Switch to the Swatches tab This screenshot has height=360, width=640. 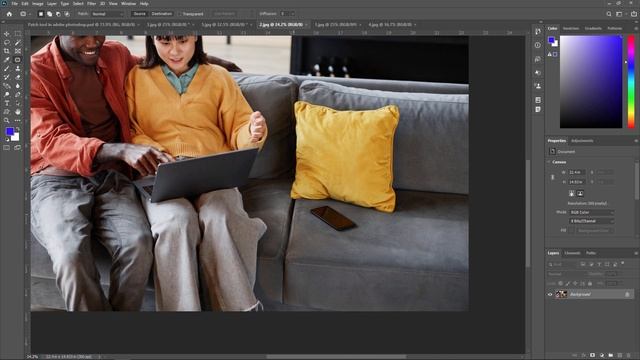[x=571, y=29]
